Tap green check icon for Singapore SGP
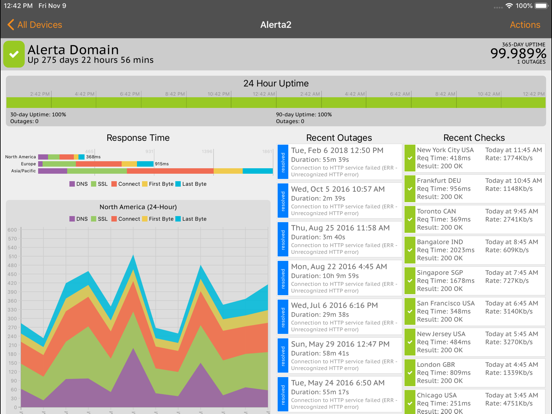 410,281
